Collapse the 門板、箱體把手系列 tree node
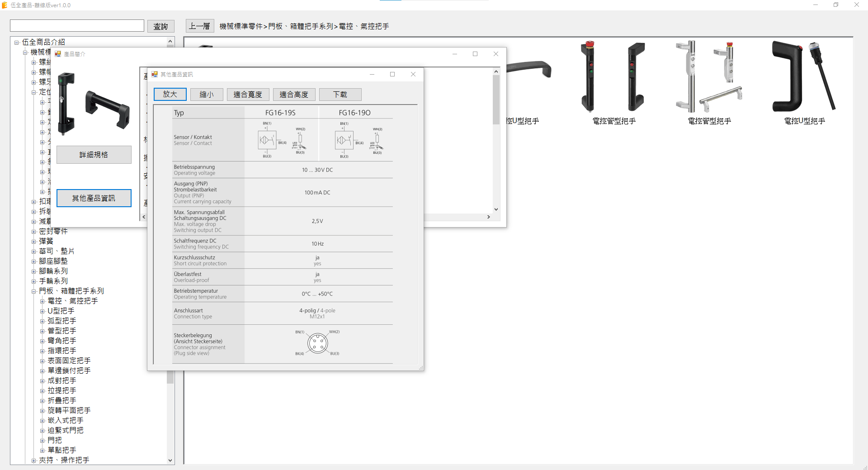Image resolution: width=868 pixels, height=470 pixels. click(x=34, y=291)
